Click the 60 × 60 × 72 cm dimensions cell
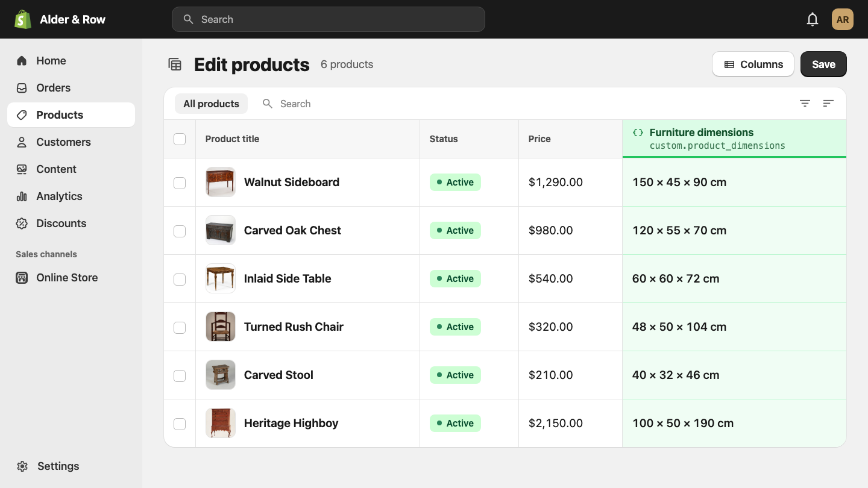868x488 pixels. point(734,279)
